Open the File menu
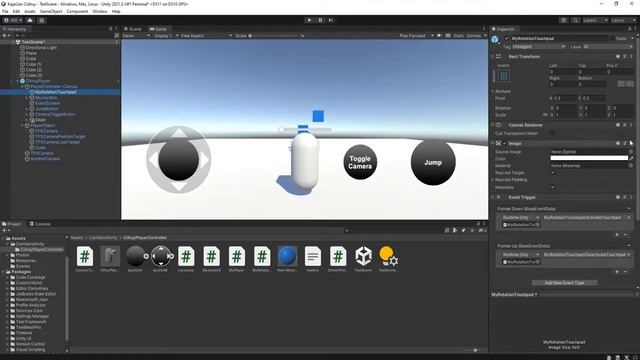 point(5,11)
